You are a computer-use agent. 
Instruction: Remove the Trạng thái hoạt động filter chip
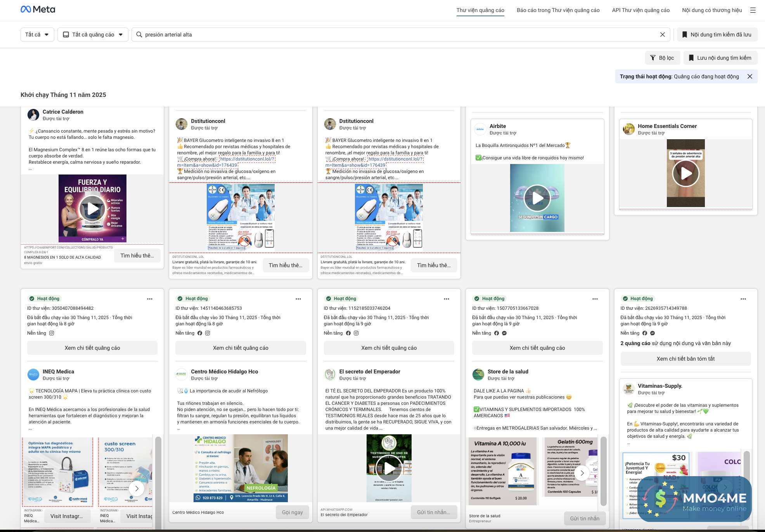[749, 76]
